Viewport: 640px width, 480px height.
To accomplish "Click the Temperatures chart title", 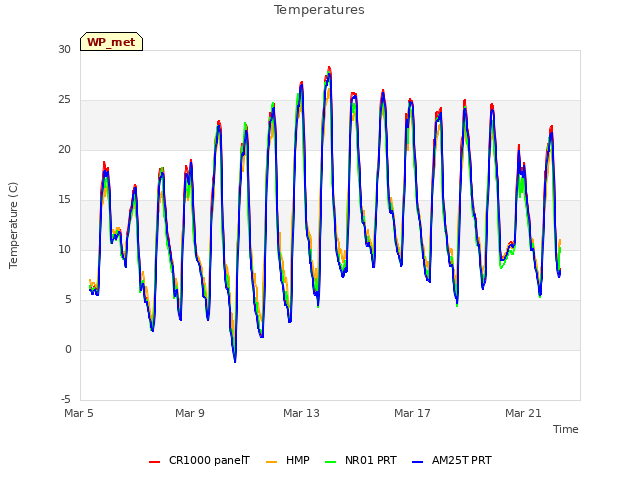I will [319, 10].
